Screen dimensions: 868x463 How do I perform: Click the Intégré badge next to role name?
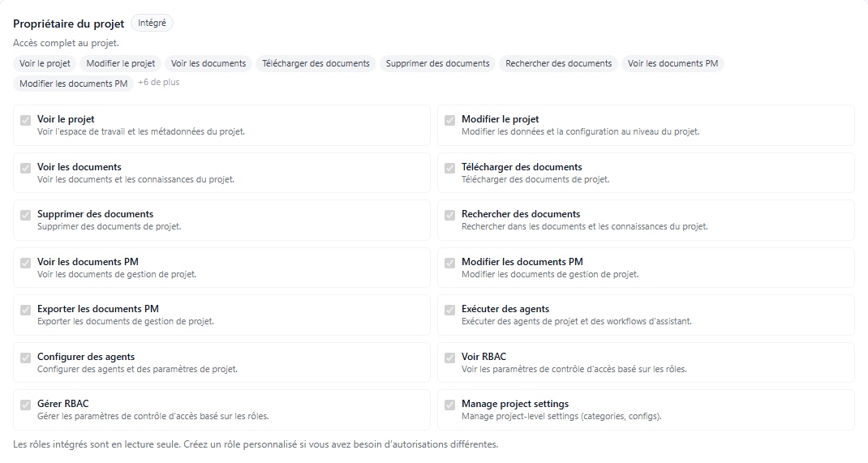[x=152, y=24]
